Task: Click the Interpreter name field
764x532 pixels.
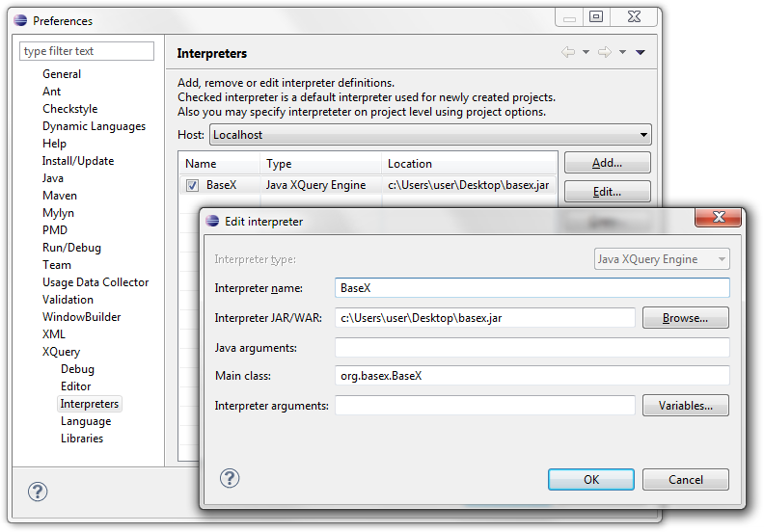Action: point(532,287)
